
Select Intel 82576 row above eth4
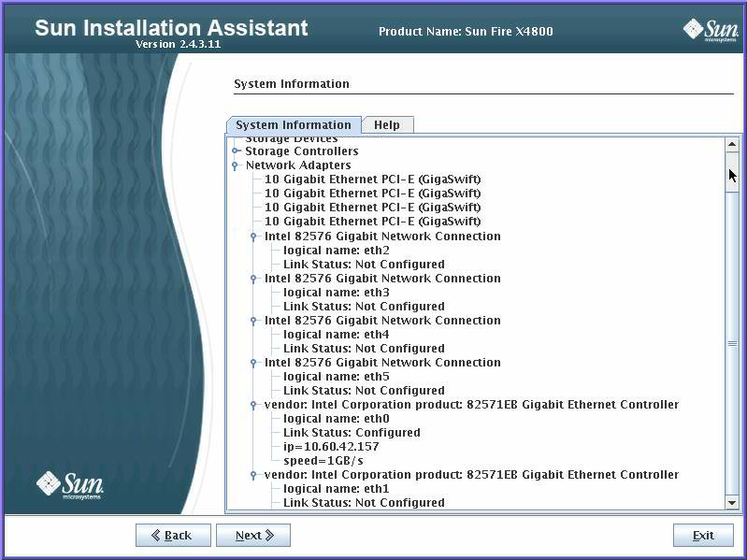tap(382, 321)
